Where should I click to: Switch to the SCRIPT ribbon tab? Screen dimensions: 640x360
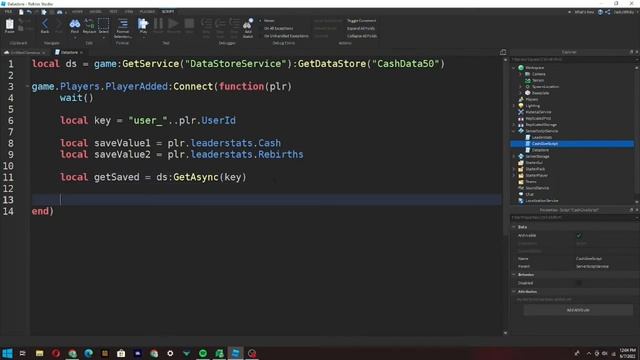(x=168, y=12)
